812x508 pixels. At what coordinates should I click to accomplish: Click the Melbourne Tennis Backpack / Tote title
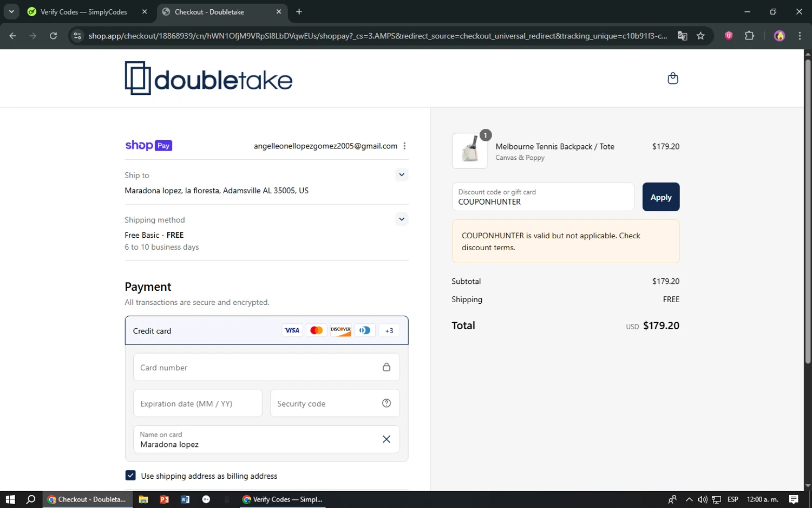click(555, 147)
